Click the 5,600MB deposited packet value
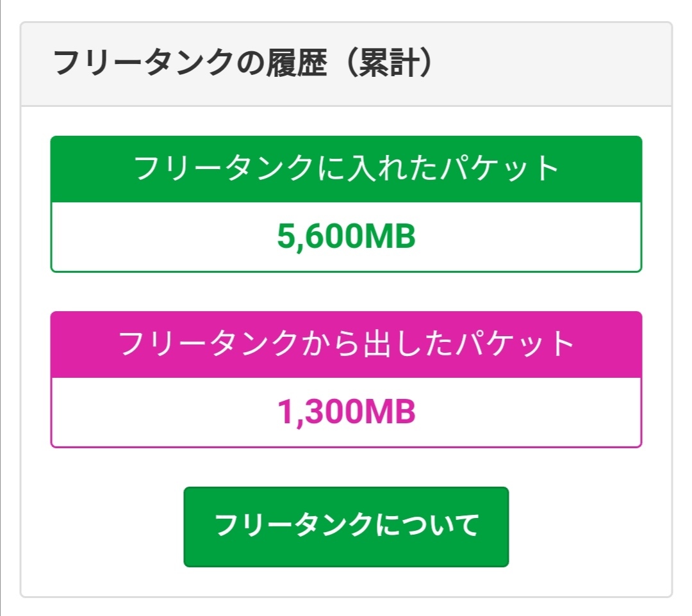The height and width of the screenshot is (616, 692). (346, 237)
